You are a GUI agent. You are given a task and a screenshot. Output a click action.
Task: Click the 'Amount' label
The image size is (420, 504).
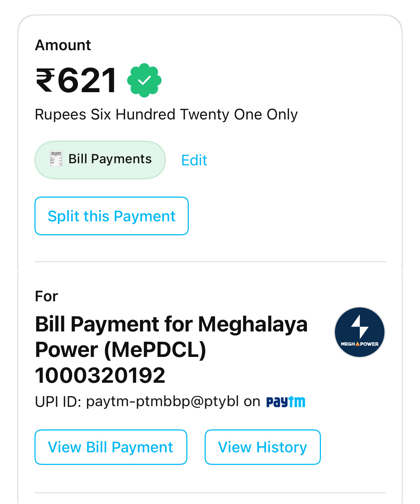[x=63, y=46]
